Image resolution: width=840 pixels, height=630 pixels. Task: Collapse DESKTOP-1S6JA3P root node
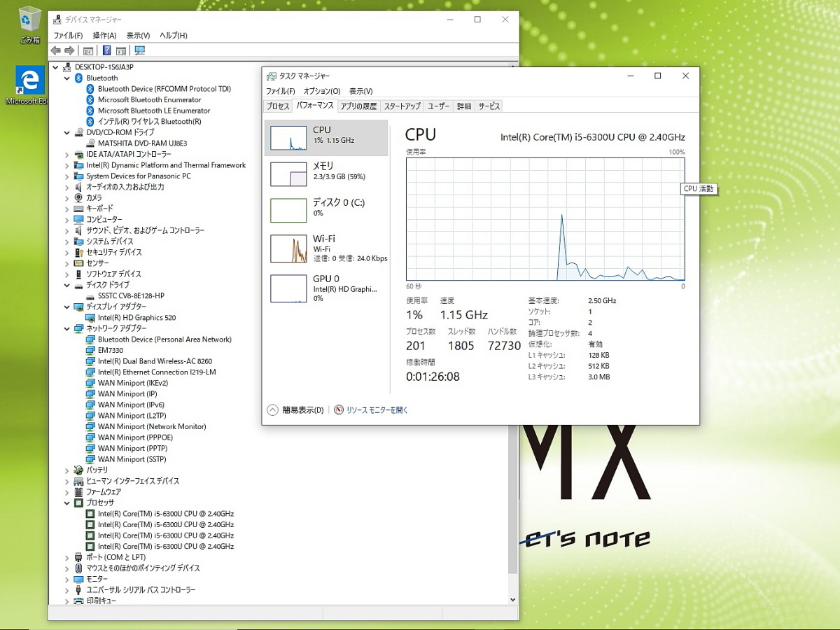pos(56,67)
